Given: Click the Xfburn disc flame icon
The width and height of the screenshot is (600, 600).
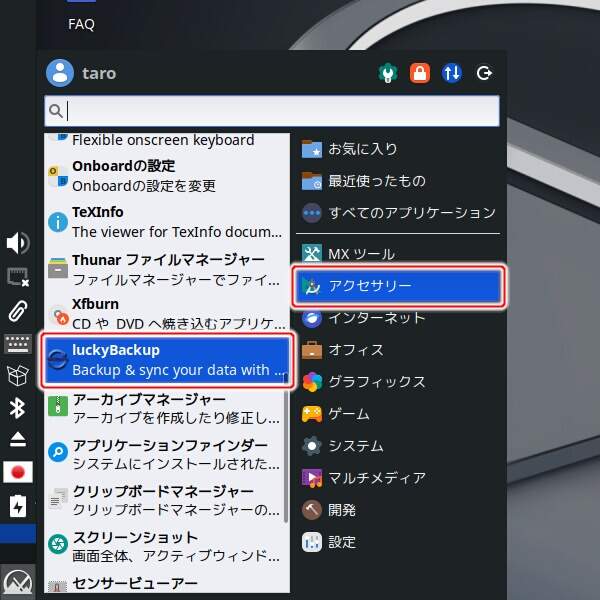Looking at the screenshot, I should click(58, 315).
